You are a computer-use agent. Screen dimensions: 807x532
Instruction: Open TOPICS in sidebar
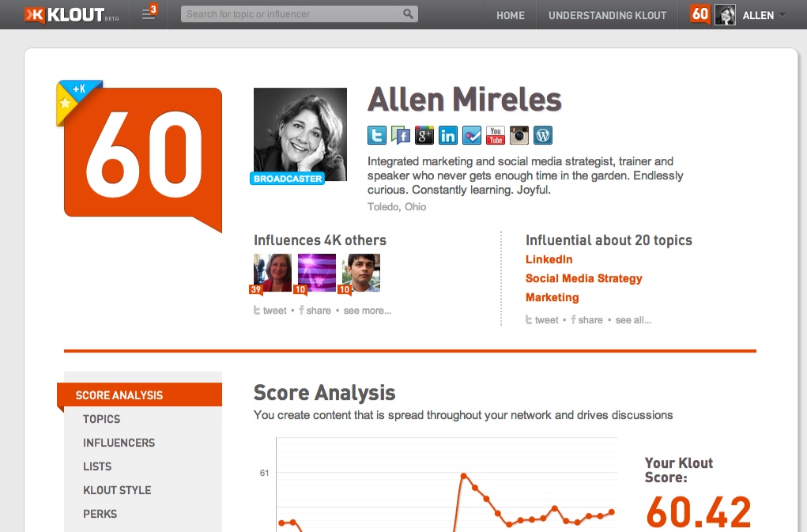(101, 419)
